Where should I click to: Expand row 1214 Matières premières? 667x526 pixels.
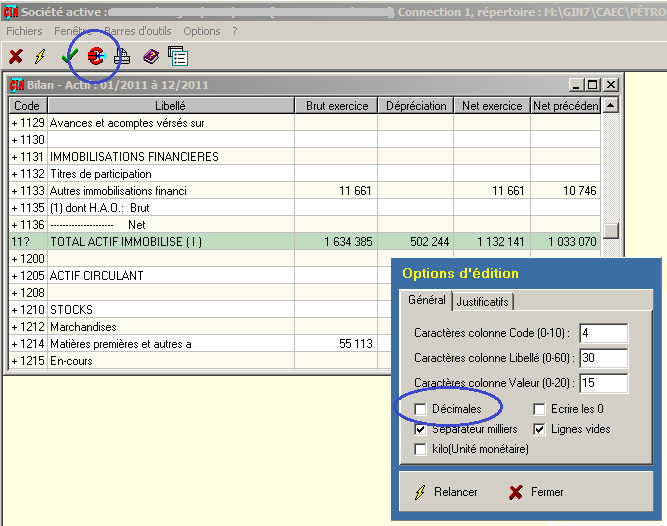[14, 344]
